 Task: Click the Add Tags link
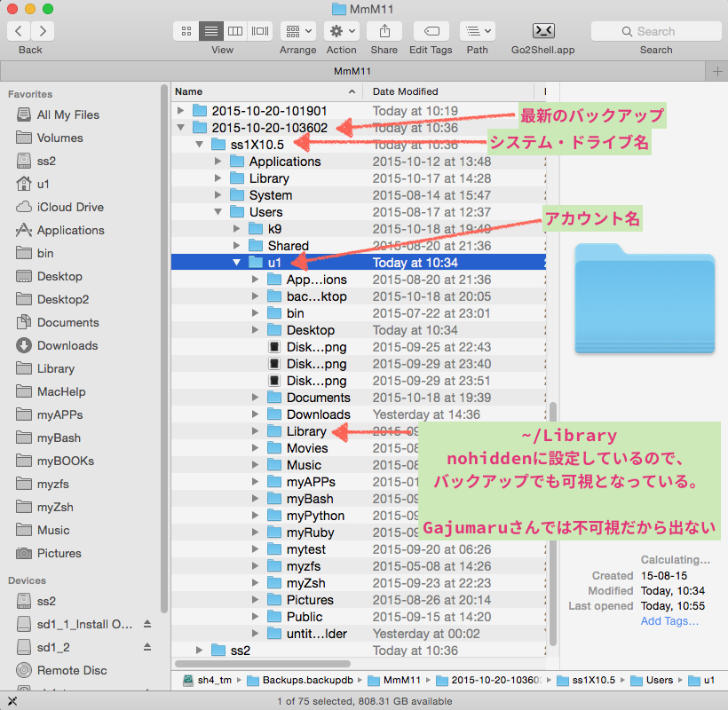669,620
